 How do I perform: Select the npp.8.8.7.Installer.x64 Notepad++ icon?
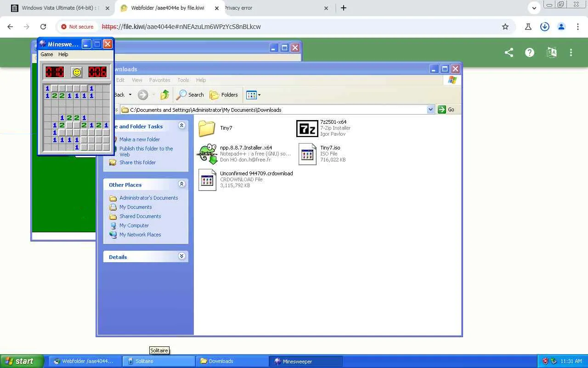click(207, 154)
